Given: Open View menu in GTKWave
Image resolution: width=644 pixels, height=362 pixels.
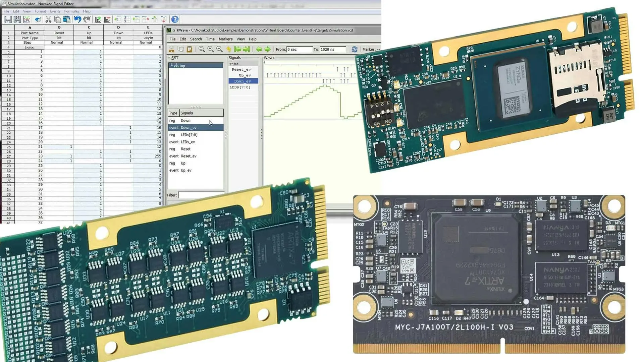Looking at the screenshot, I should coord(240,39).
